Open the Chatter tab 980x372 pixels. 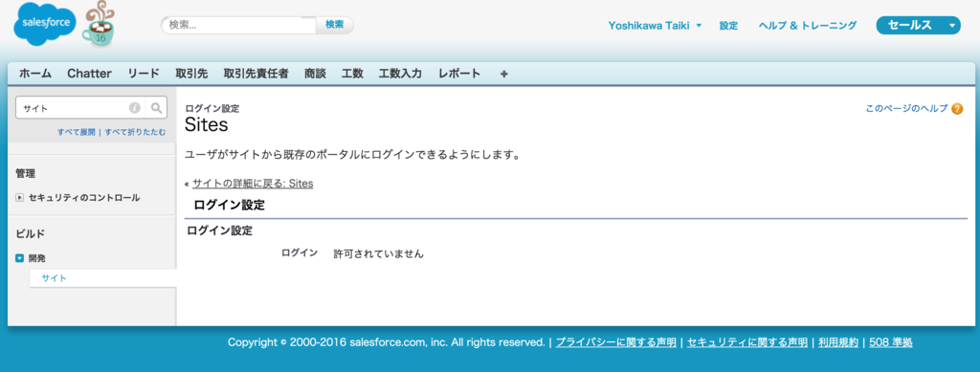pos(89,74)
